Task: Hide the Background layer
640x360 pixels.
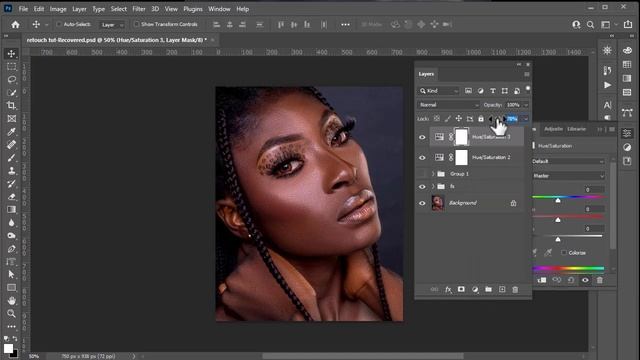Action: coord(422,203)
